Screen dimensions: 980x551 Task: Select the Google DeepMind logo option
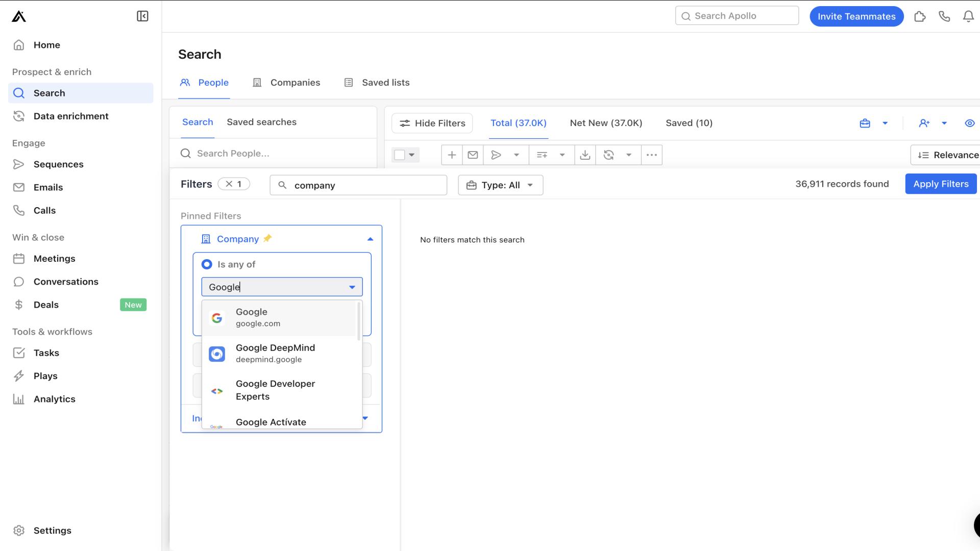coord(217,354)
